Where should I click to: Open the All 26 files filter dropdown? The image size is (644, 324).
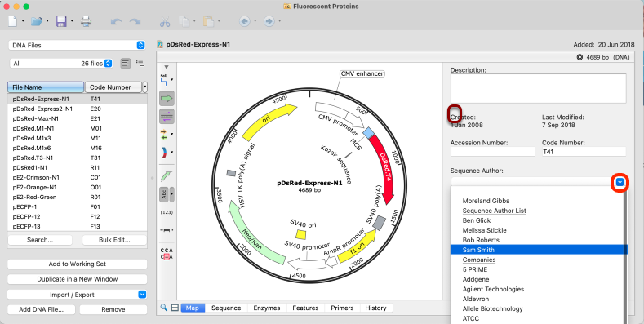pyautogui.click(x=61, y=63)
